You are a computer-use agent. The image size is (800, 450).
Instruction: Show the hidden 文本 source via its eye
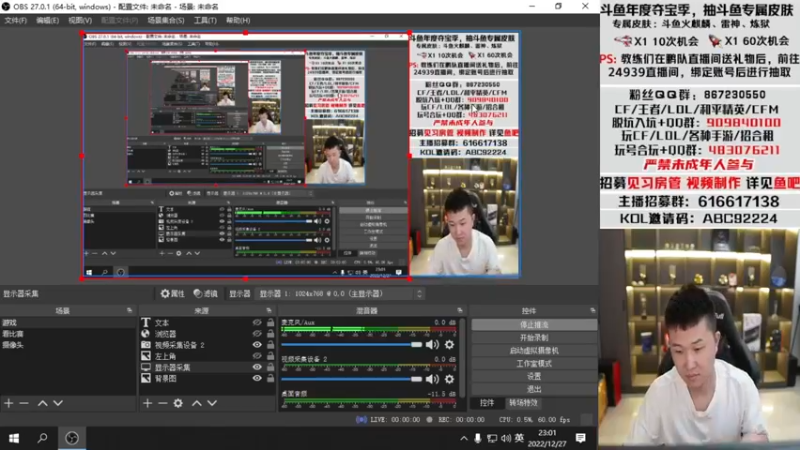pos(257,322)
